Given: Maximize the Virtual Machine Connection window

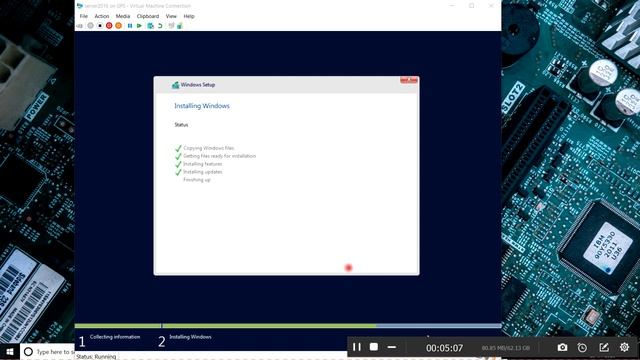Looking at the screenshot, I should [471, 6].
